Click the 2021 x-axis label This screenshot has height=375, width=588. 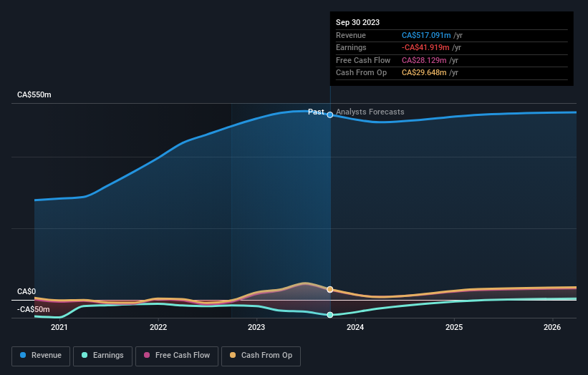[x=59, y=327]
